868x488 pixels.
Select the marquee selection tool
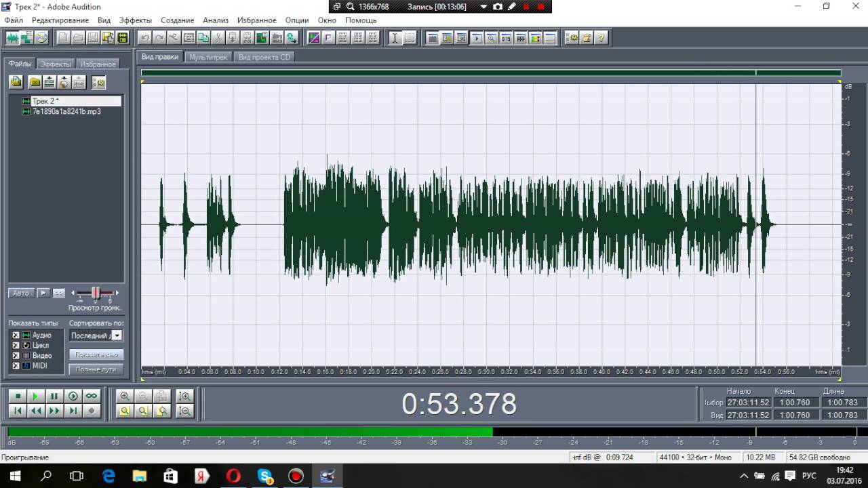pyautogui.click(x=410, y=38)
